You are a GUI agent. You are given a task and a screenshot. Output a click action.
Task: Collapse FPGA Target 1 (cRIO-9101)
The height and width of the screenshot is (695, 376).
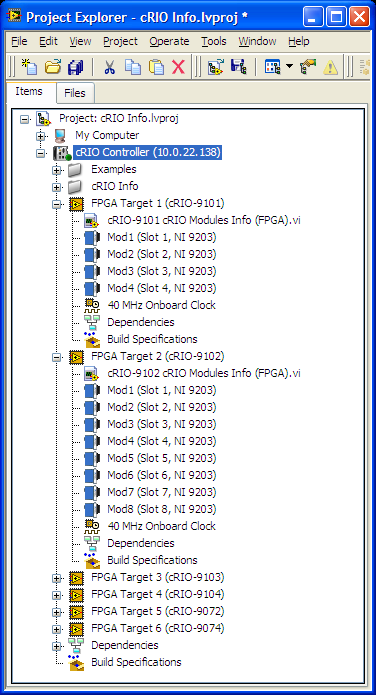click(56, 204)
